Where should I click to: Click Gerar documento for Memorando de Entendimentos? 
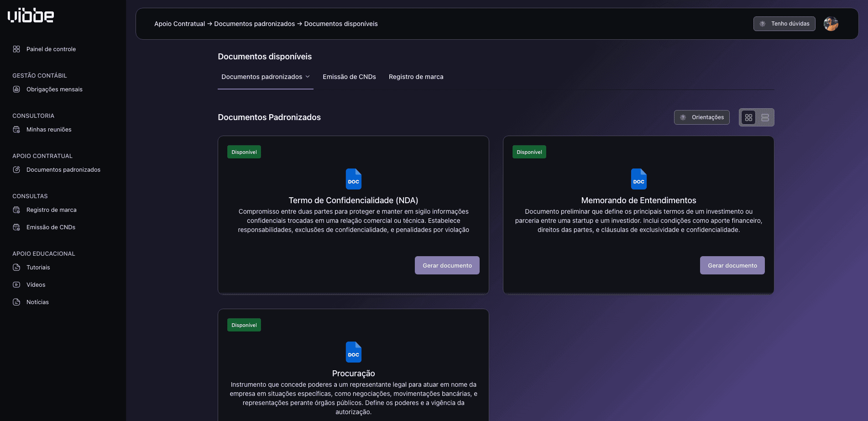[732, 265]
